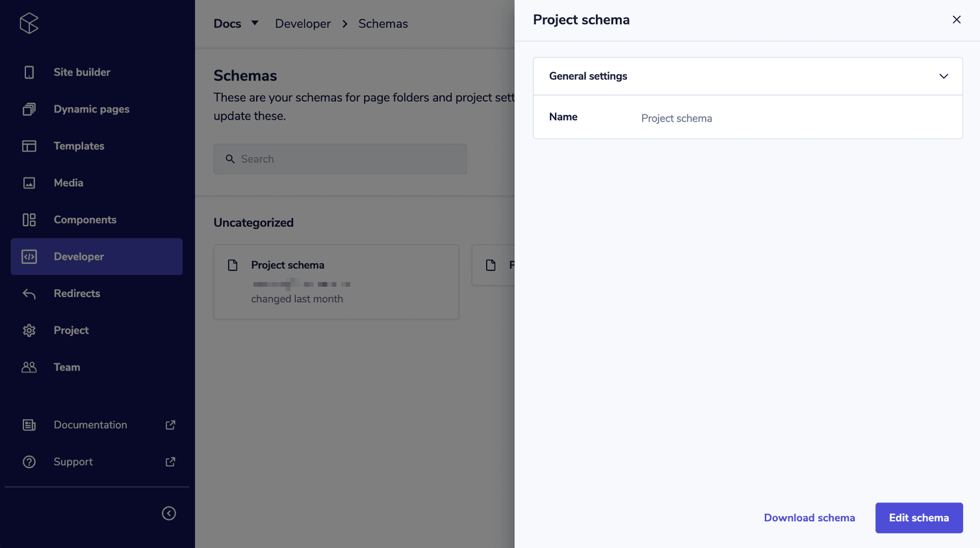The image size is (980, 548).
Task: Collapse the sidebar with the chevron
Action: point(168,513)
